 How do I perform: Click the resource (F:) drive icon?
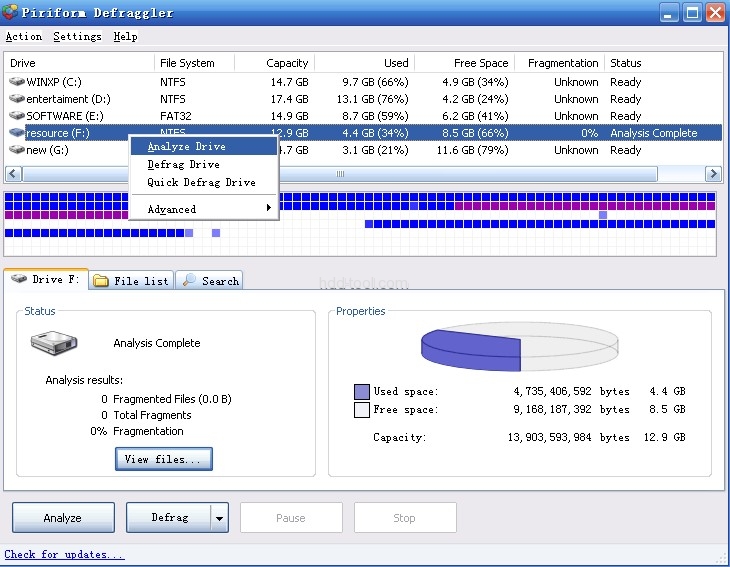(17, 133)
